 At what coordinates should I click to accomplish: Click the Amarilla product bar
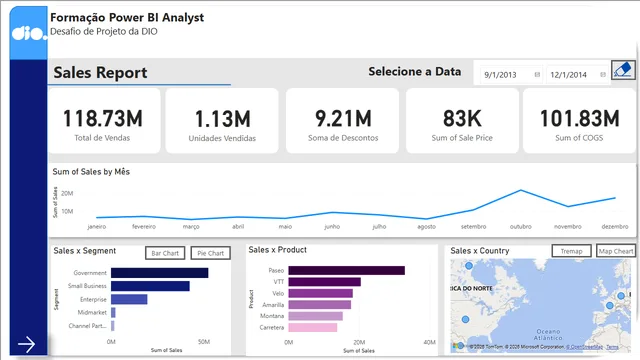(x=320, y=304)
